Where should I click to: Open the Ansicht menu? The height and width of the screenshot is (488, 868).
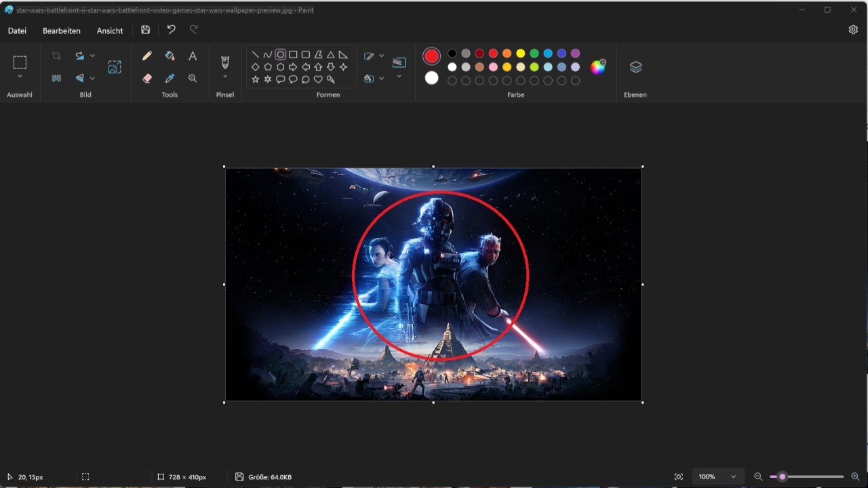click(110, 30)
